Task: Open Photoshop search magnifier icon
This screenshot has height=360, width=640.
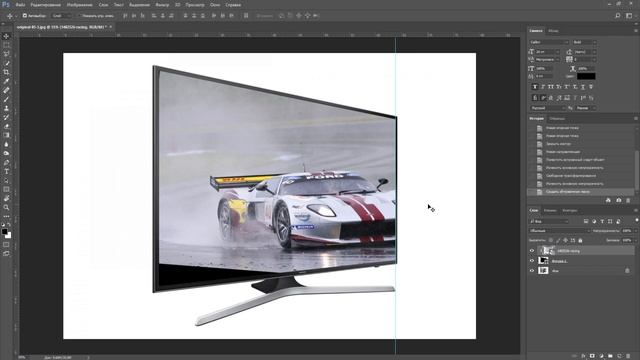Action: click(618, 16)
